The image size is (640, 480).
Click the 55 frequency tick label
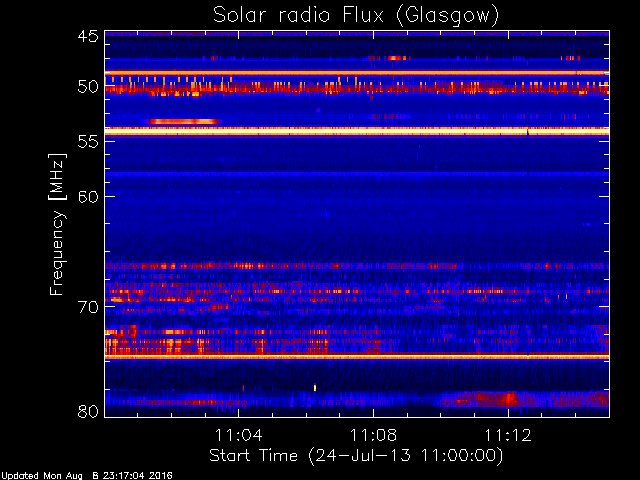[88, 142]
